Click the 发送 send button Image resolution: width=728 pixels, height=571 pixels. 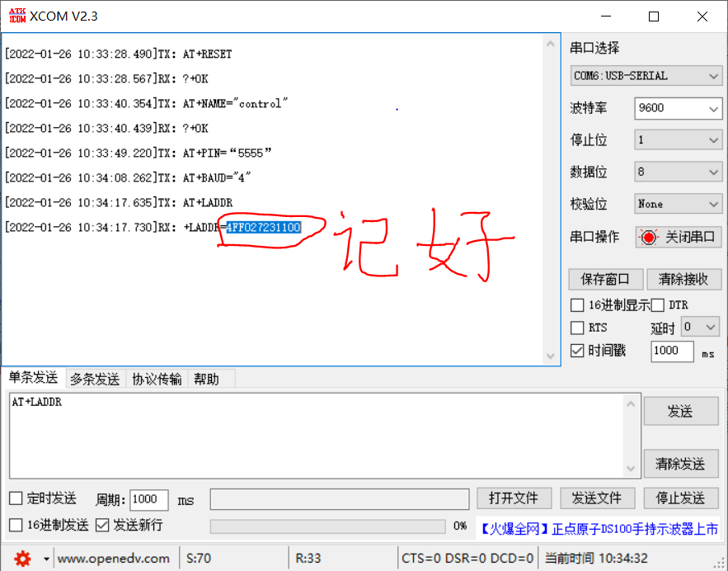680,411
